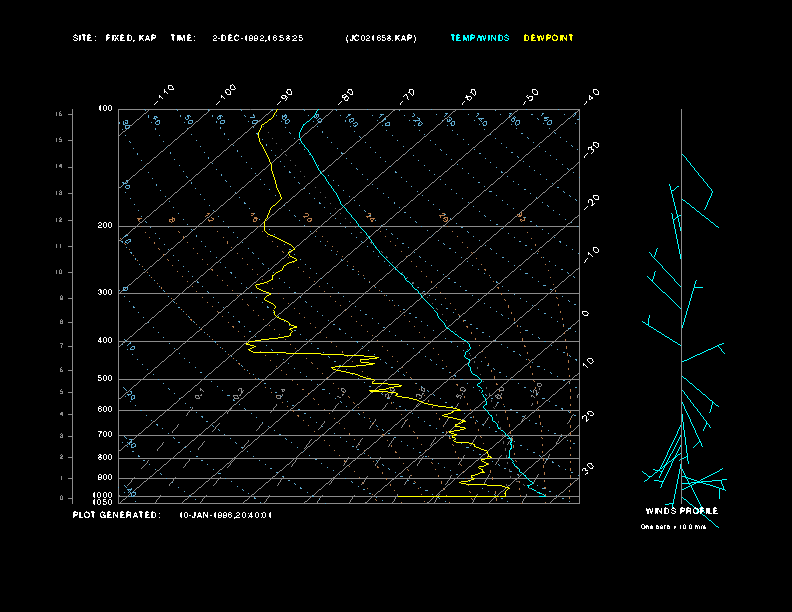The width and height of the screenshot is (792, 612).
Task: Click the '500' pressure level label
Action: coord(105,379)
